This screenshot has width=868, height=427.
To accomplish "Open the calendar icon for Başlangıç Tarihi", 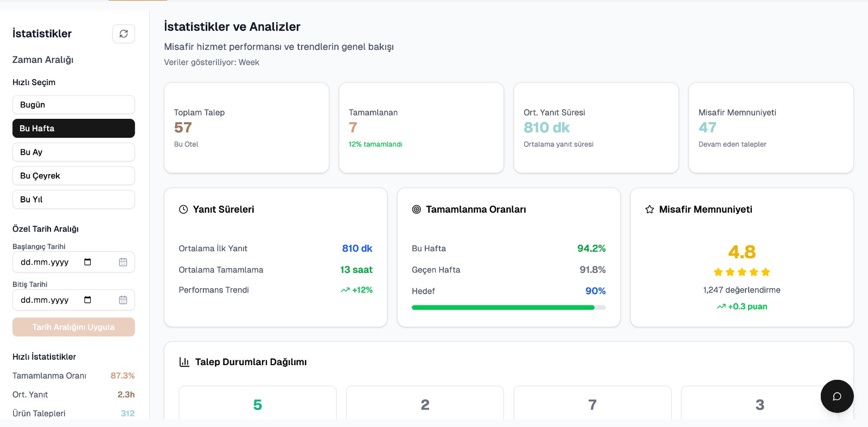I will pos(123,262).
